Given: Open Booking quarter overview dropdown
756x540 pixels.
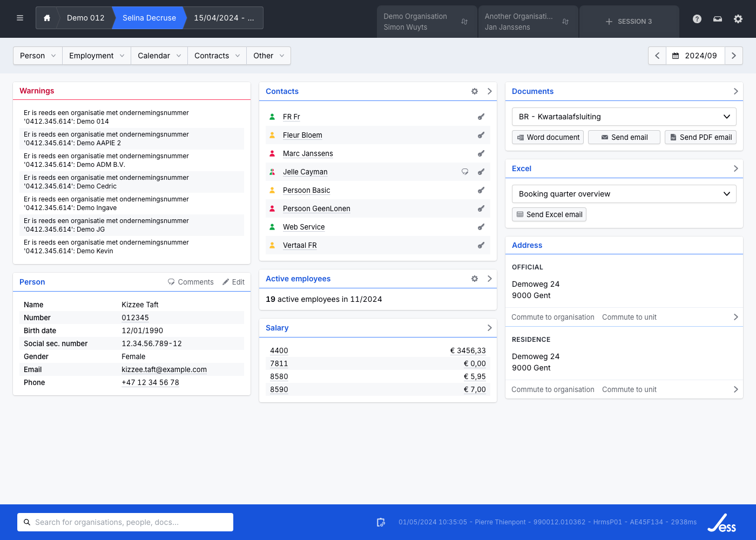Looking at the screenshot, I should pyautogui.click(x=624, y=194).
